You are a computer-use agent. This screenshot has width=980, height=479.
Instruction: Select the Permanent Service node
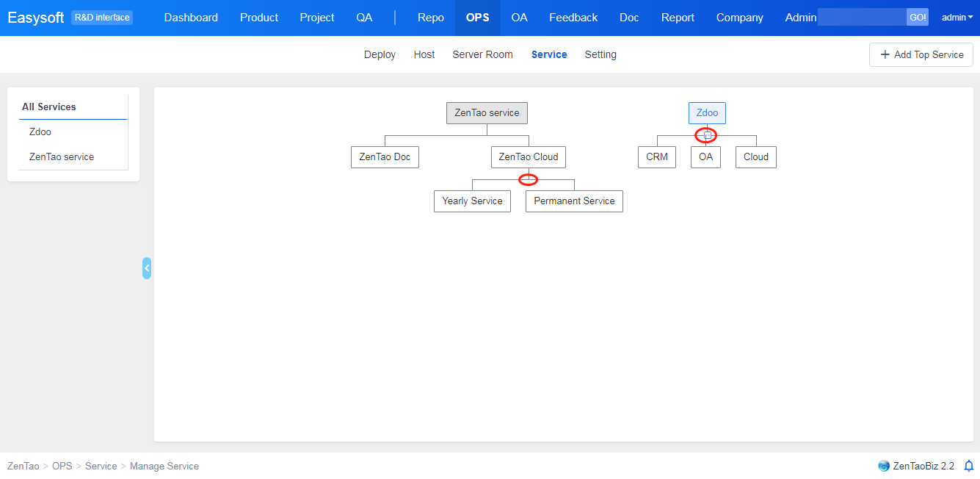coord(574,201)
